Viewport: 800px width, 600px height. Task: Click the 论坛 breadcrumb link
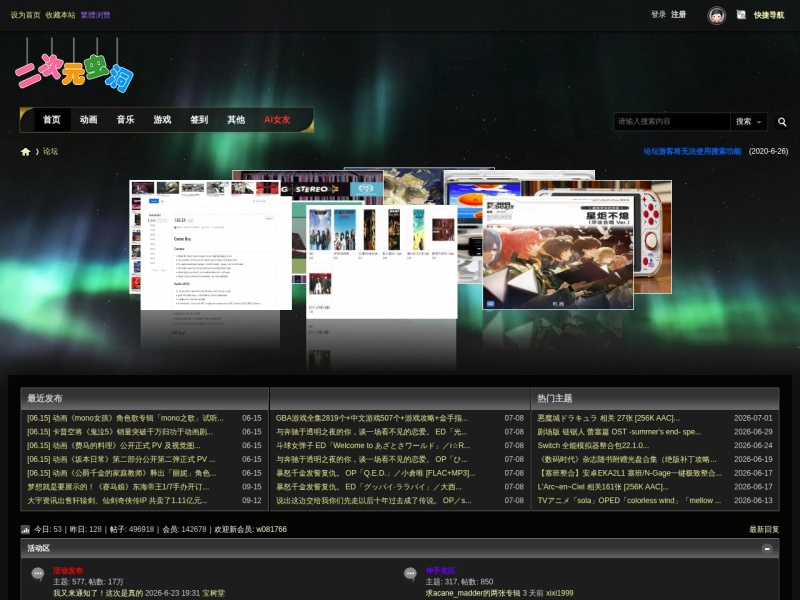50,152
